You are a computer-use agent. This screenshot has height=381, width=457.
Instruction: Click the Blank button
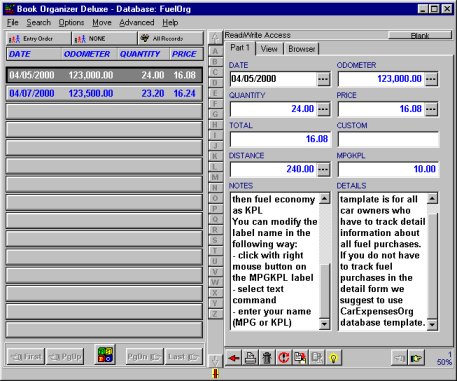tap(420, 35)
